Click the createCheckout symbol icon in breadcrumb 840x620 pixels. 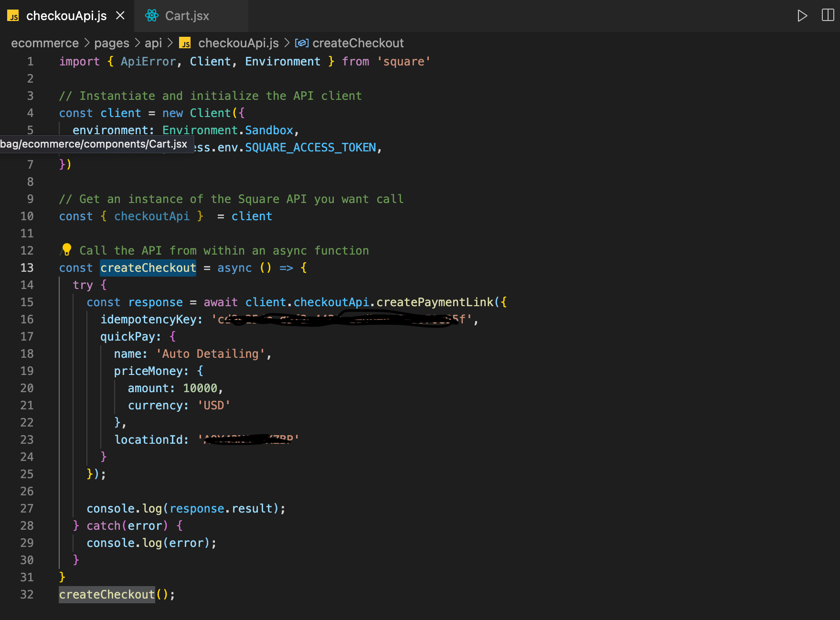[x=302, y=43]
